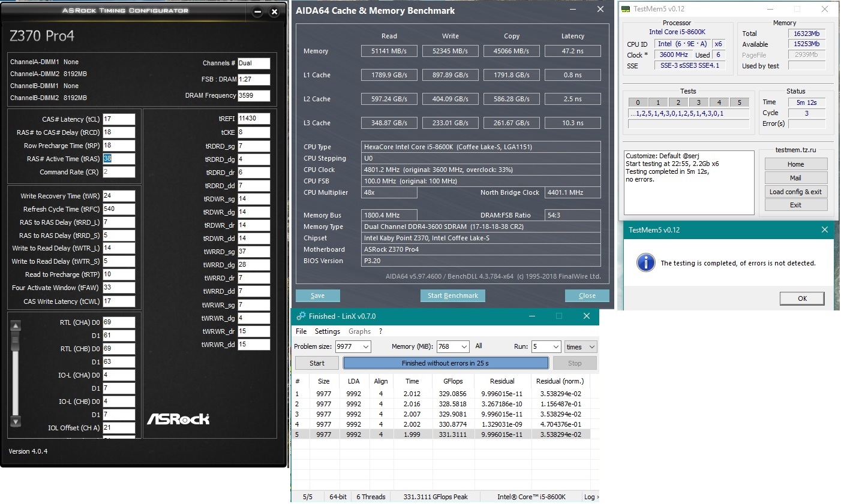The height and width of the screenshot is (504, 841).
Task: Click the FSB : DRAM ratio field
Action: tap(254, 79)
